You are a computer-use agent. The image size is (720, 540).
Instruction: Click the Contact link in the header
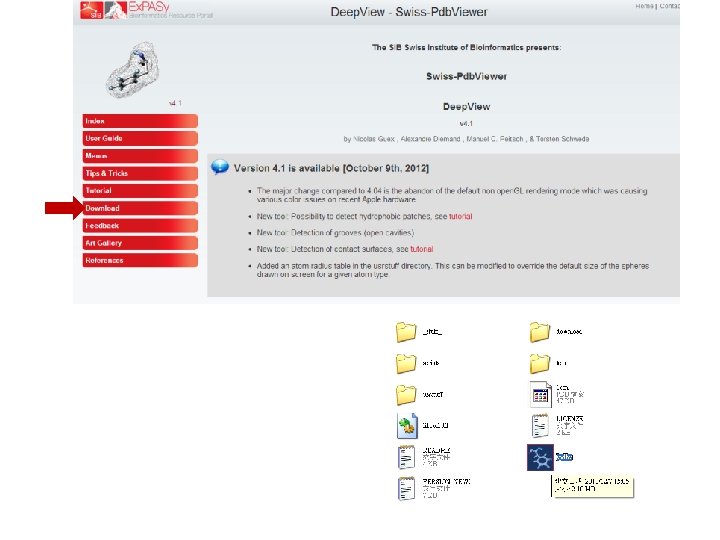[669, 6]
